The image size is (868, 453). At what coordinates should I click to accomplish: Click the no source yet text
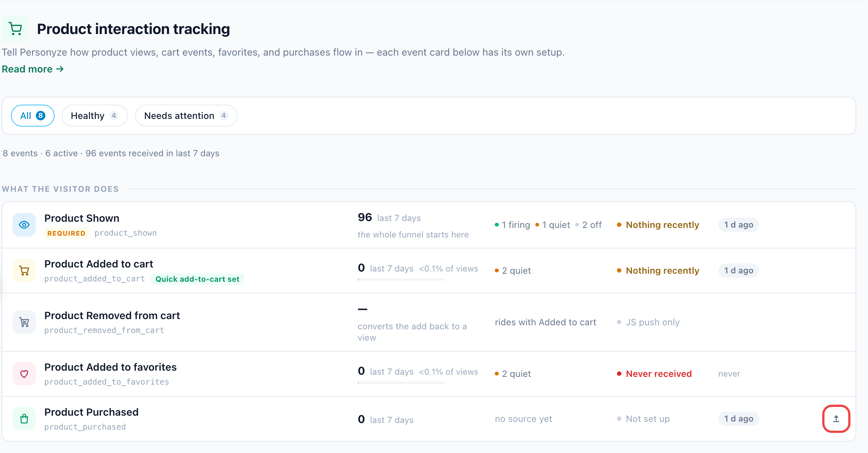point(523,419)
